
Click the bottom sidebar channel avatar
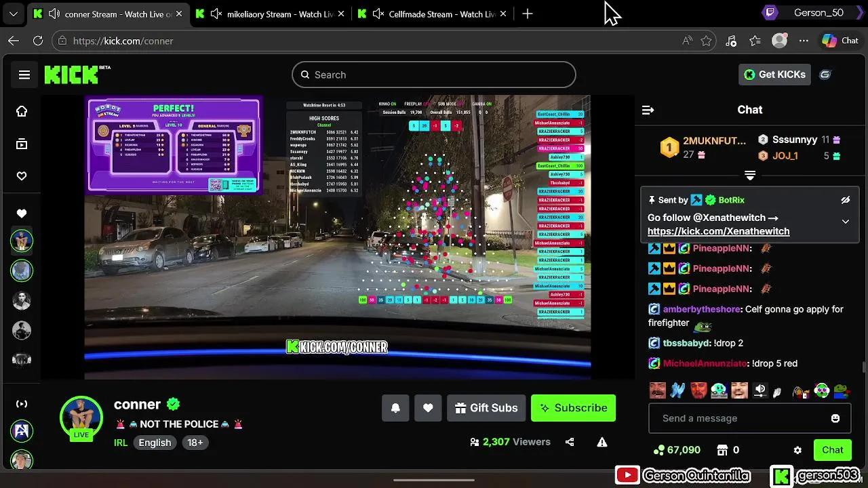(22, 460)
